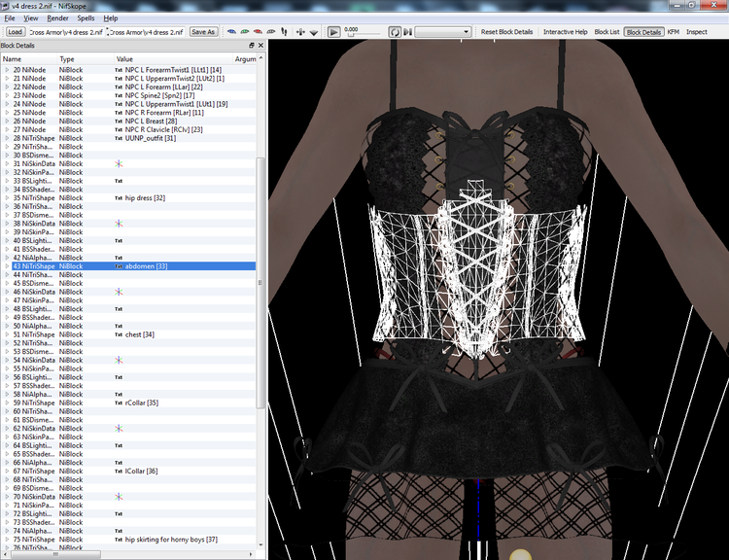Open the animation sequence dropdown

point(442,32)
